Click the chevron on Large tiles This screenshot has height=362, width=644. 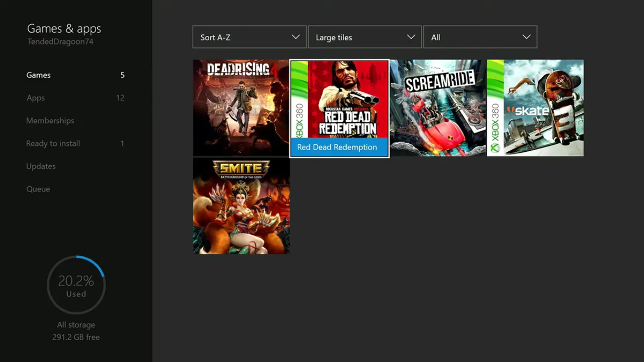[x=411, y=37]
